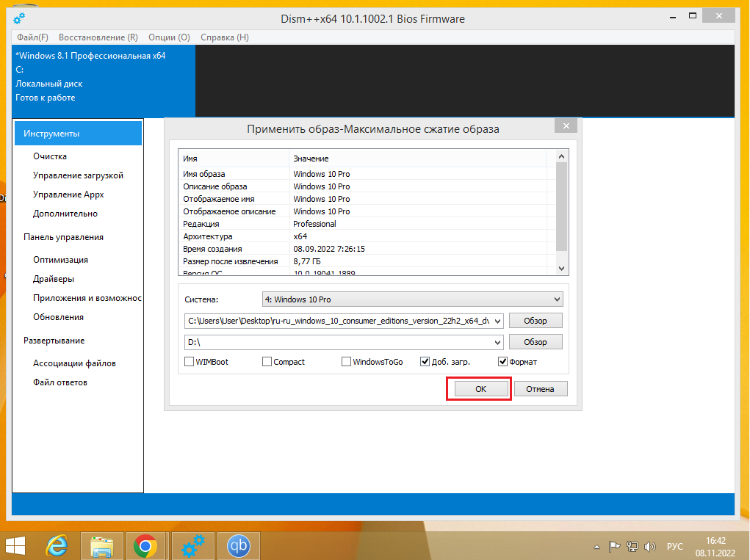This screenshot has height=560, width=750.
Task: Open Файл ответов
Action: 60,382
